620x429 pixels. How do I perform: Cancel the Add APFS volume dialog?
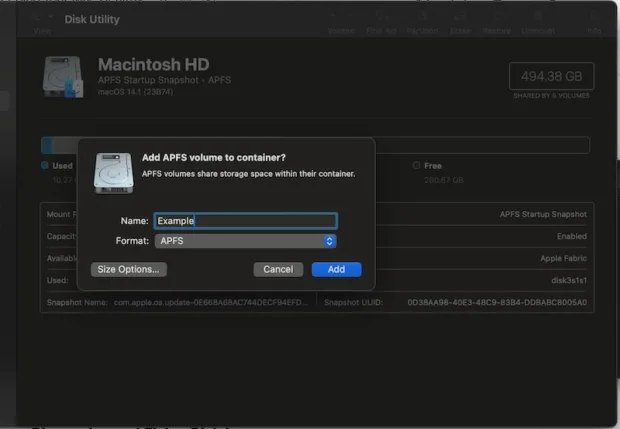[x=278, y=269]
